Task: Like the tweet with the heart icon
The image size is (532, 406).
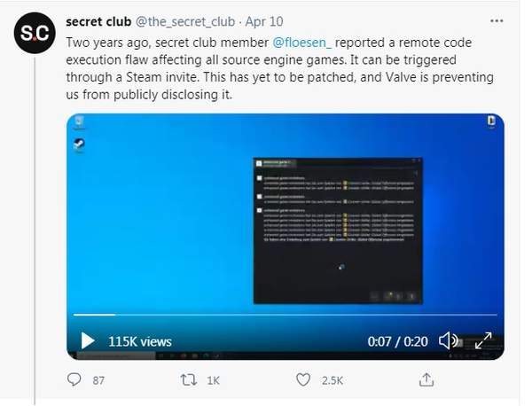Action: 303,379
